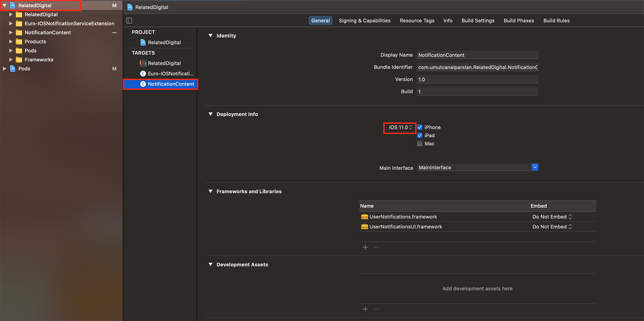The image size is (644, 321).
Task: Select the RelatedDigital project file icon under PROJECT
Action: coord(143,42)
